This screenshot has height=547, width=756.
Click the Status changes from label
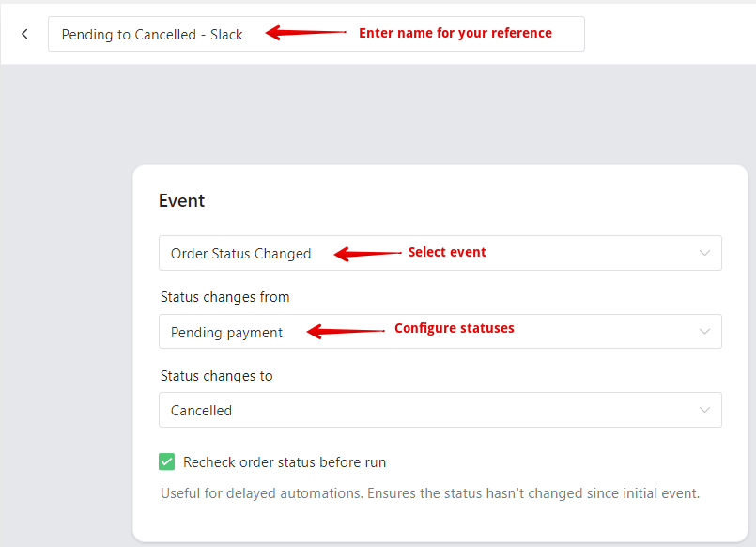[x=224, y=297]
